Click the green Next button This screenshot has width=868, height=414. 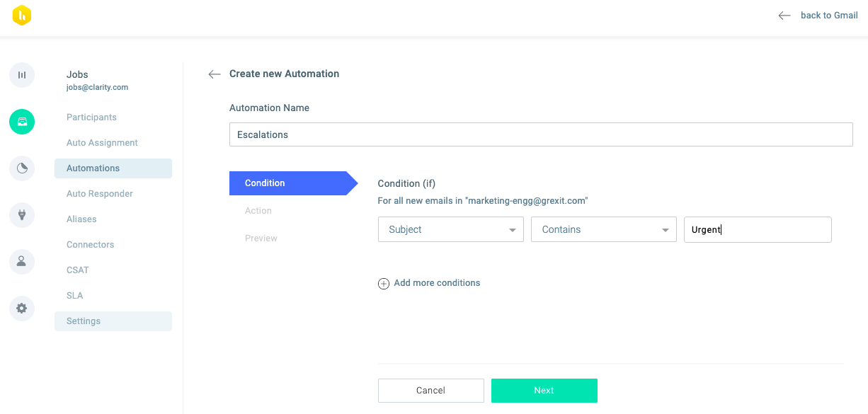click(544, 391)
